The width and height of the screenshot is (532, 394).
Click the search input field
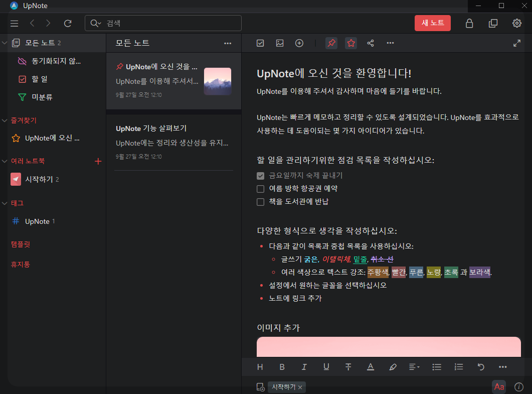(163, 23)
